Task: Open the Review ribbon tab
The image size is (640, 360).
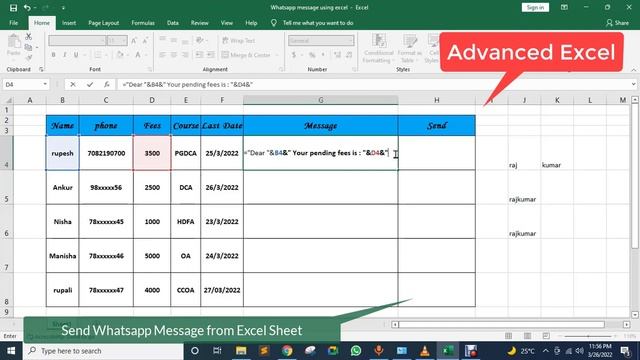Action: coord(200,23)
